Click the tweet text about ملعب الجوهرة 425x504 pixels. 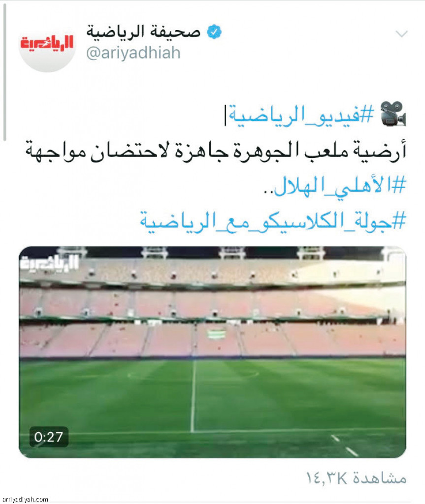point(216,151)
